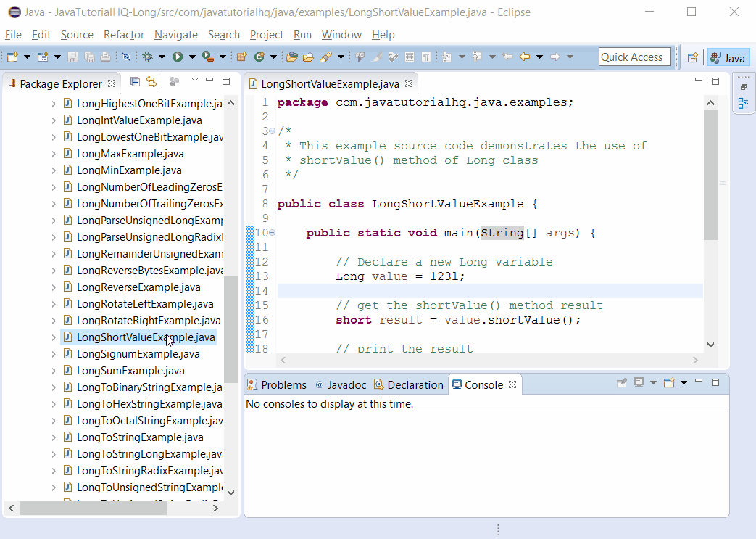Open the Debug dropdown arrow
The height and width of the screenshot is (539, 756).
[x=162, y=57]
